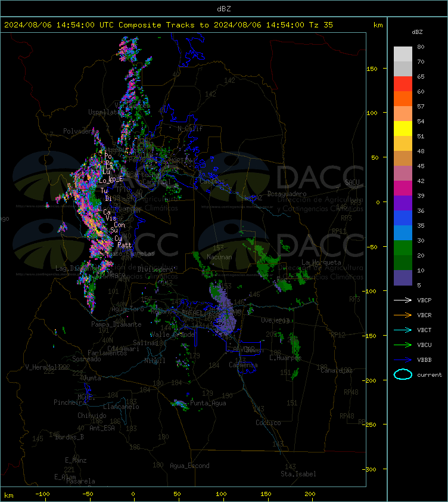Click the 'Tz 35' threshold text
Image resolution: width=448 pixels, height=502 pixels.
(x=321, y=25)
